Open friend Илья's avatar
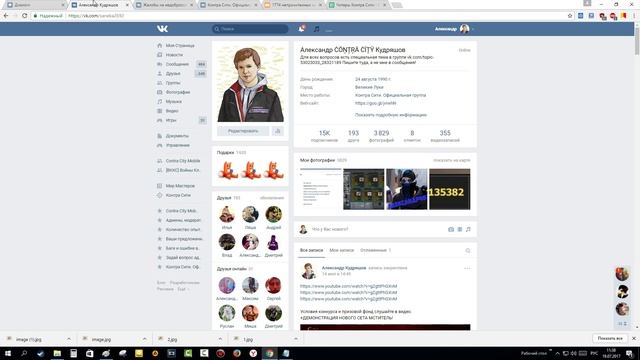Screen dimensions: 640x360 click(x=227, y=214)
